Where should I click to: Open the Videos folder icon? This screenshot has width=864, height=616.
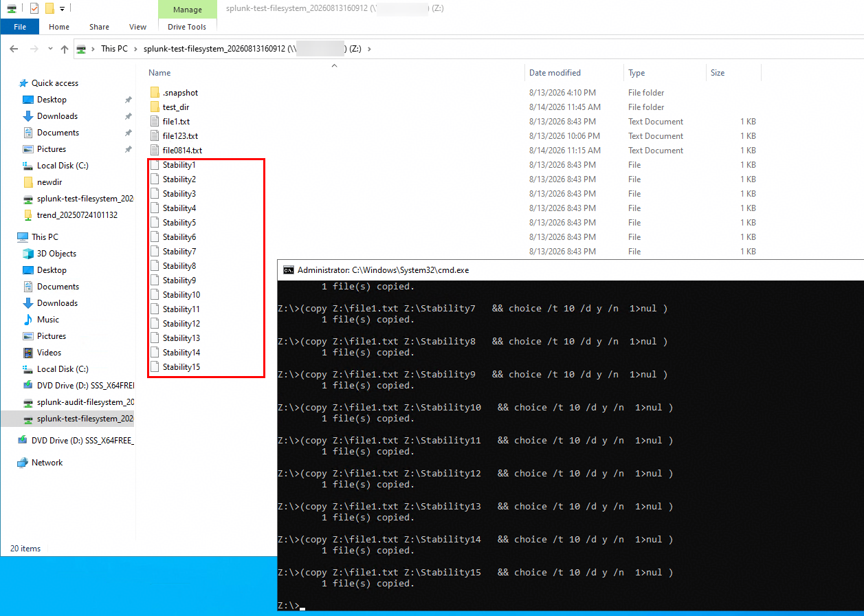28,353
